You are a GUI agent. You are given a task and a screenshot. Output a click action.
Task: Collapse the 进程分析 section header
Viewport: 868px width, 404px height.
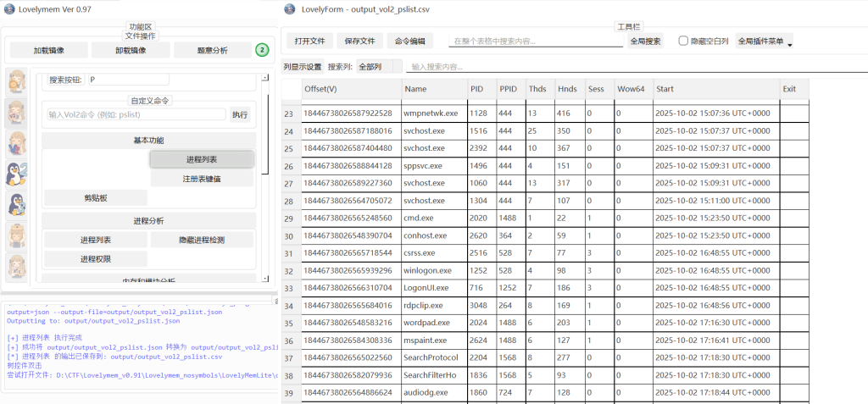tap(148, 221)
